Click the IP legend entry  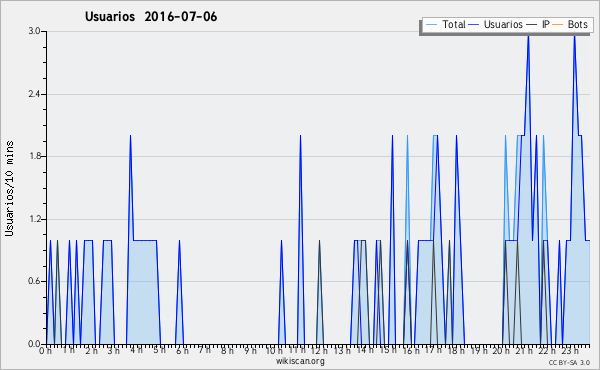coord(538,24)
